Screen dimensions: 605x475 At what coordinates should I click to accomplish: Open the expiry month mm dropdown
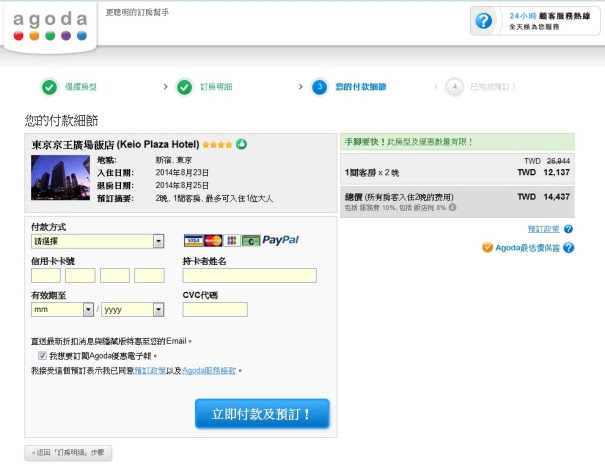click(x=63, y=309)
